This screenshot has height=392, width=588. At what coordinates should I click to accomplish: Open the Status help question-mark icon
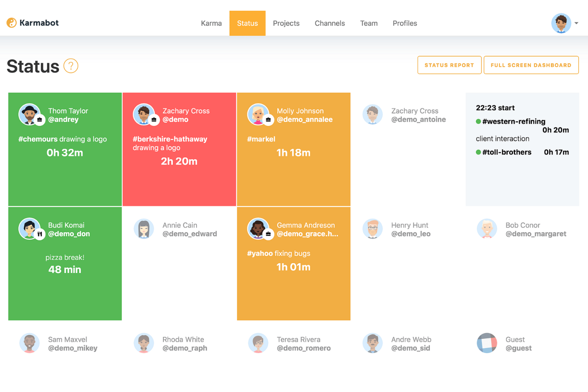[x=71, y=66]
